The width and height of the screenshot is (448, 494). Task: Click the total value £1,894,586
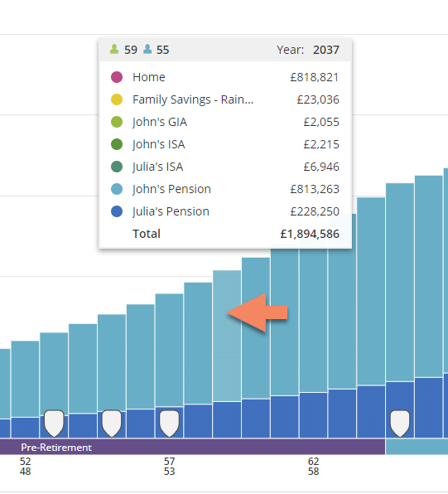point(310,234)
